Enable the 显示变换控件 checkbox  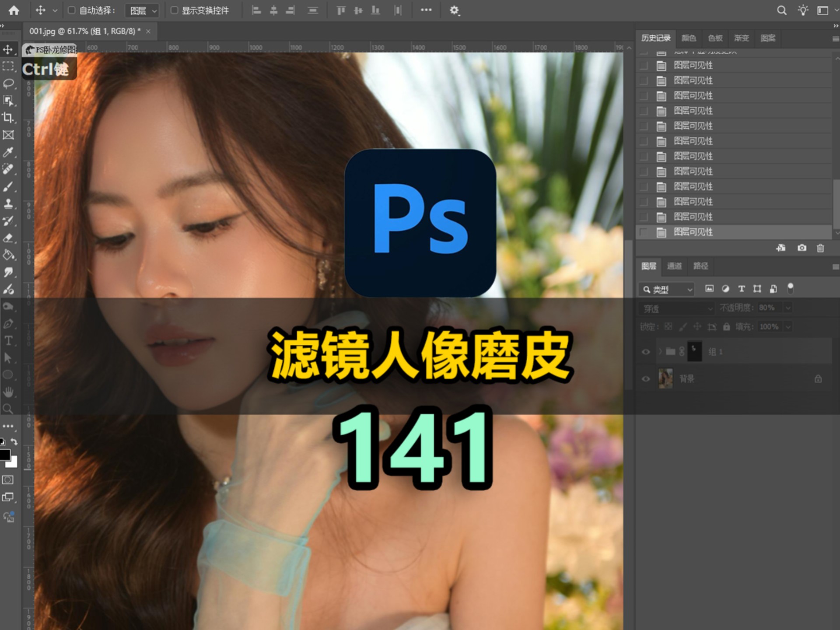coord(174,10)
